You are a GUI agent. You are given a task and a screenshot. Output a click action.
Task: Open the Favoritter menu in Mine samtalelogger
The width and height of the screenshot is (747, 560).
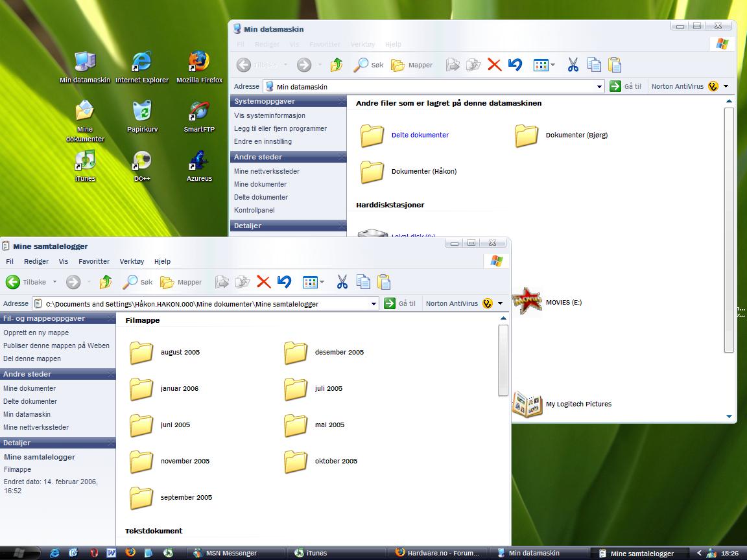[94, 261]
